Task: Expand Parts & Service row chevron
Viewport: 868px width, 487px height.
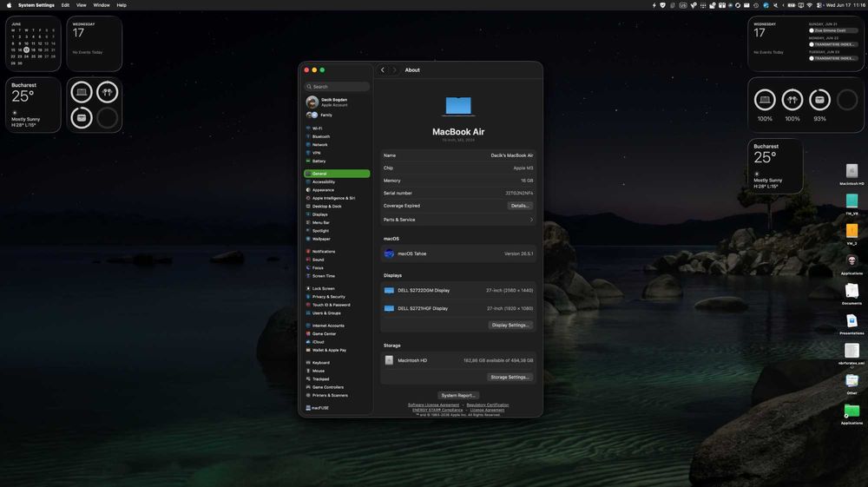Action: (531, 220)
